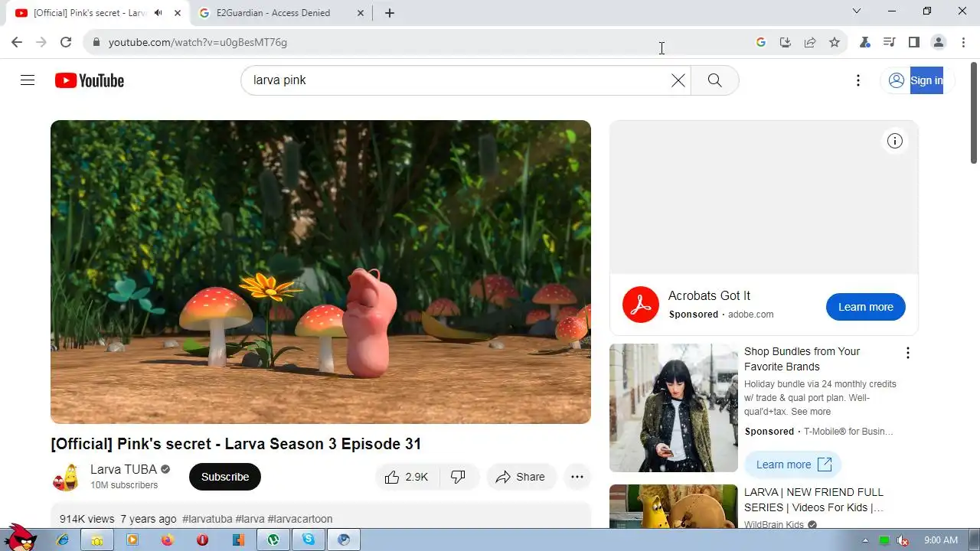Show hidden system tray icons

coord(866,540)
